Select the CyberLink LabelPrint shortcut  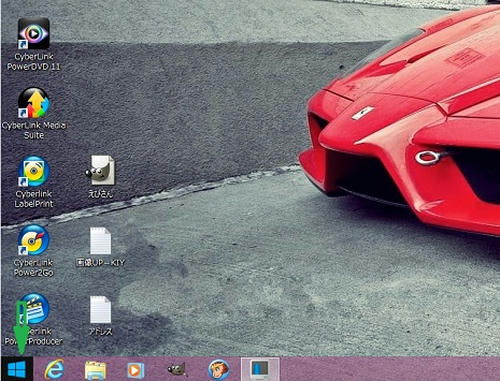coord(33,182)
